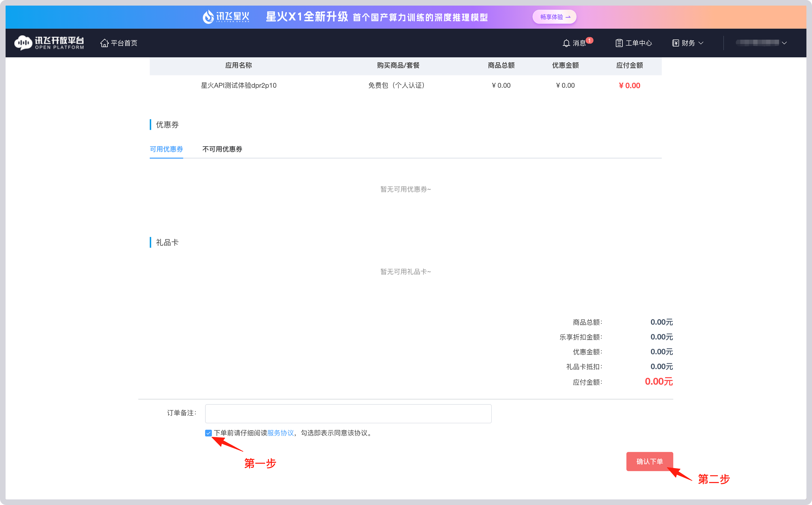Expand the 财务 dropdown chevron
Viewport: 812px width, 505px height.
701,43
